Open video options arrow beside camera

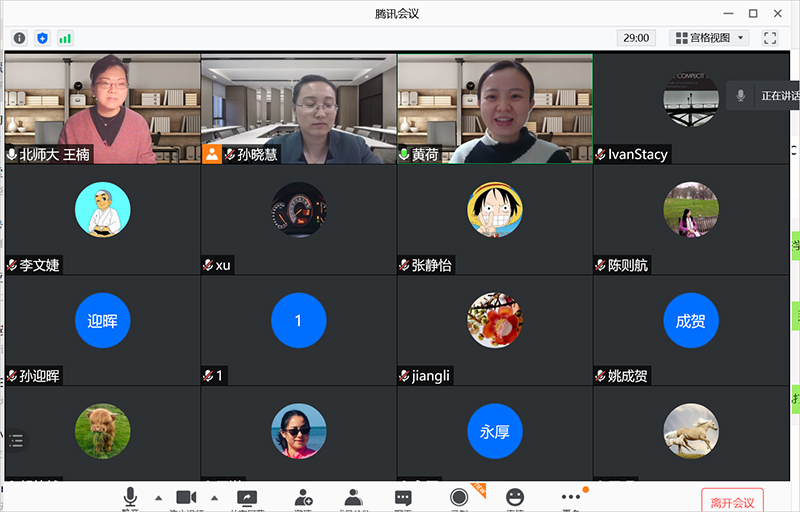(214, 498)
